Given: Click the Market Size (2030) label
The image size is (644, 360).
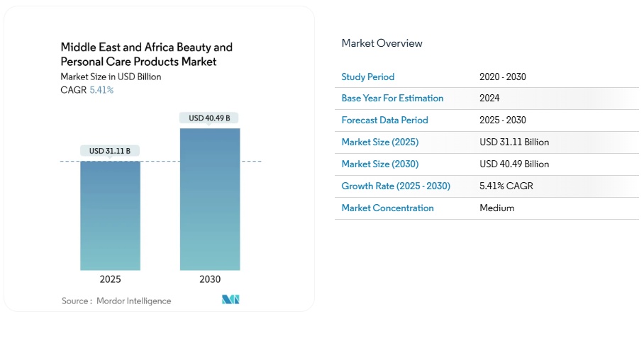Looking at the screenshot, I should (380, 164).
